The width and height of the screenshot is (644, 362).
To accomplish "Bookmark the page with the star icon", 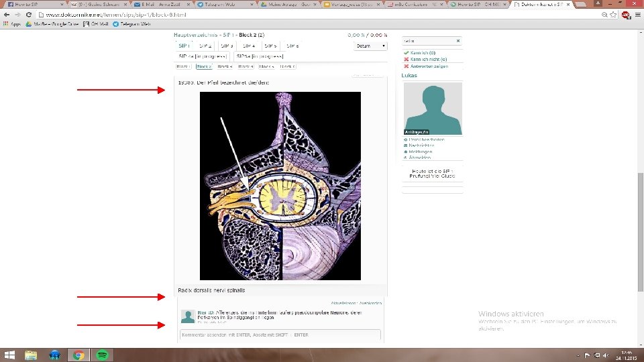I will coord(614,14).
